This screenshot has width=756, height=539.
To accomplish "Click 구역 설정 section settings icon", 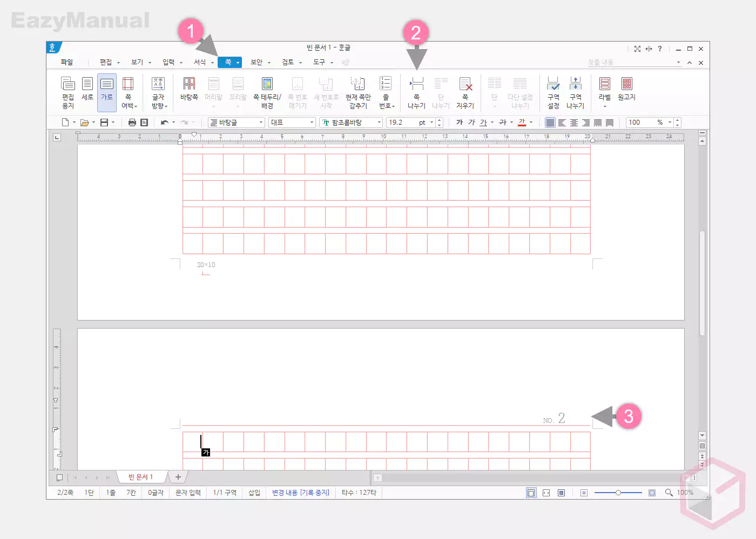I will (553, 92).
